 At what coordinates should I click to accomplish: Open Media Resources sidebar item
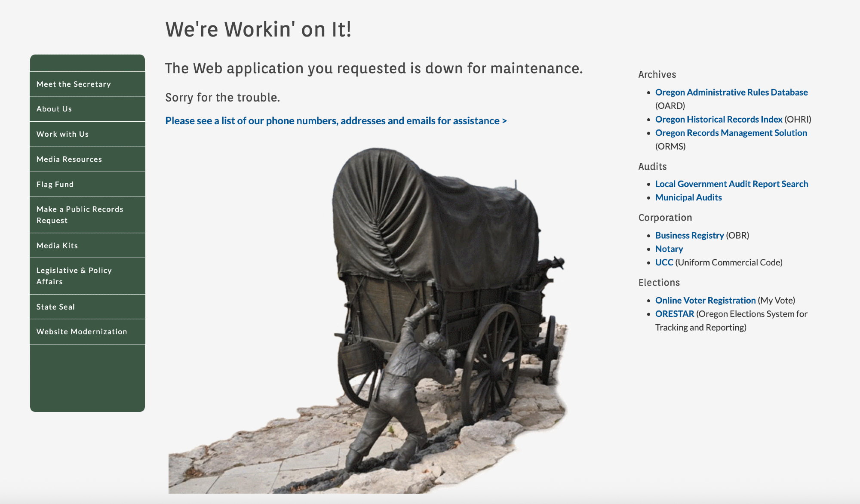pyautogui.click(x=69, y=159)
